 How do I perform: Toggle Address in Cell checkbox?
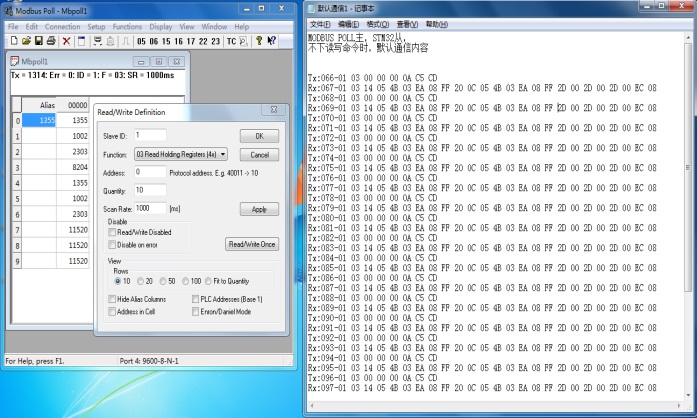click(112, 312)
